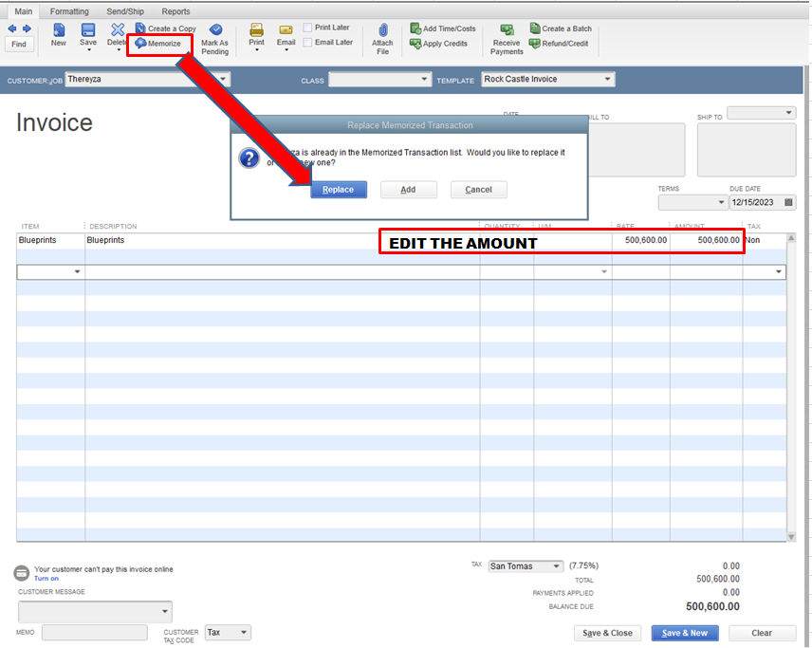Open the Tax dropdown in empty row
This screenshot has height=648, width=812.
pyautogui.click(x=779, y=272)
